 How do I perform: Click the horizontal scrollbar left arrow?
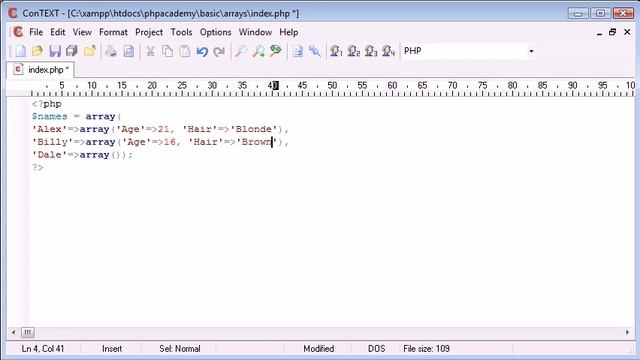(13, 332)
